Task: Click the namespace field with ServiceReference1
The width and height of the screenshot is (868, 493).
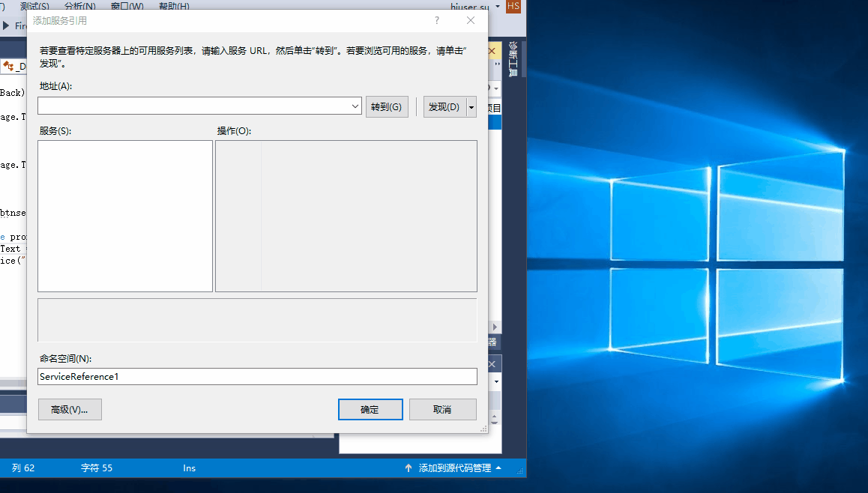Action: coord(257,377)
